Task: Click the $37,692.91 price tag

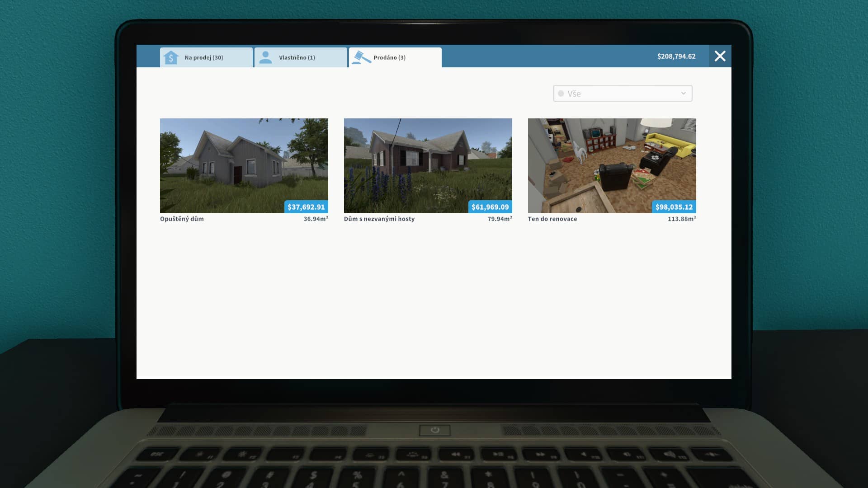Action: point(307,207)
